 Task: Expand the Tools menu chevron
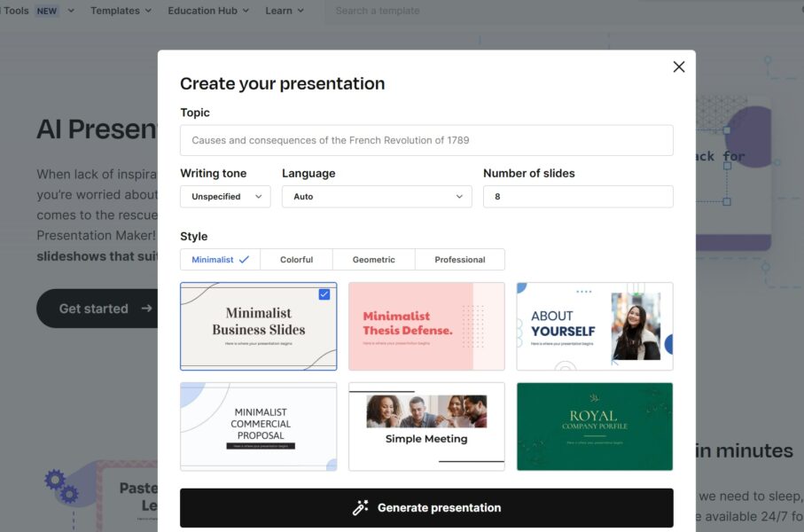pos(71,11)
